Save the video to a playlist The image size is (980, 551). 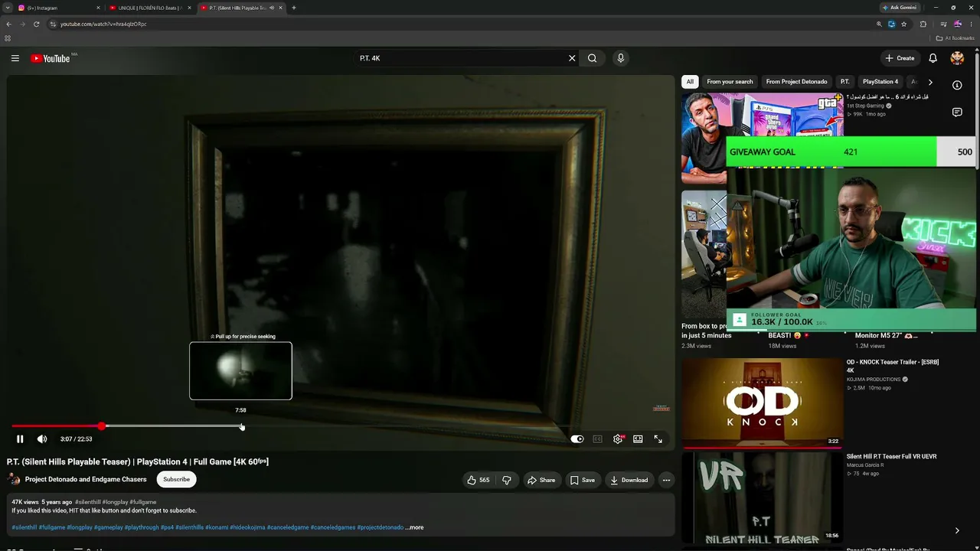tap(583, 480)
